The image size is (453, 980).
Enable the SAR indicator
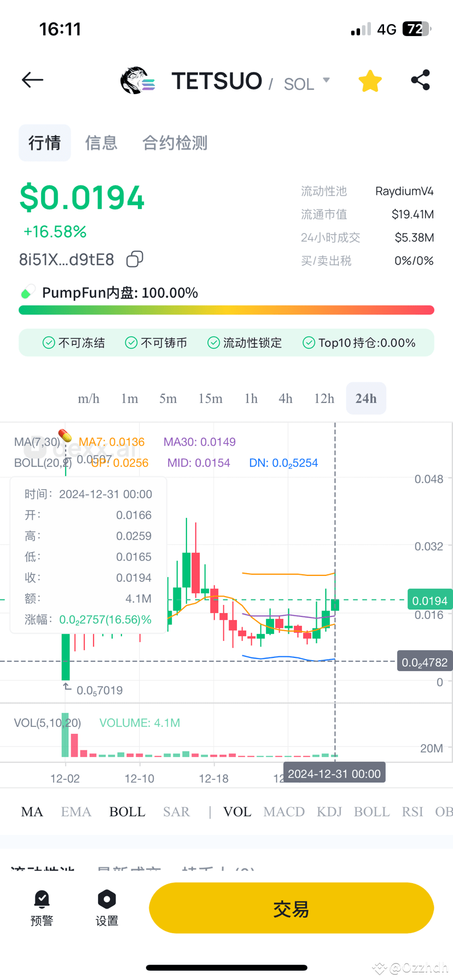[176, 812]
